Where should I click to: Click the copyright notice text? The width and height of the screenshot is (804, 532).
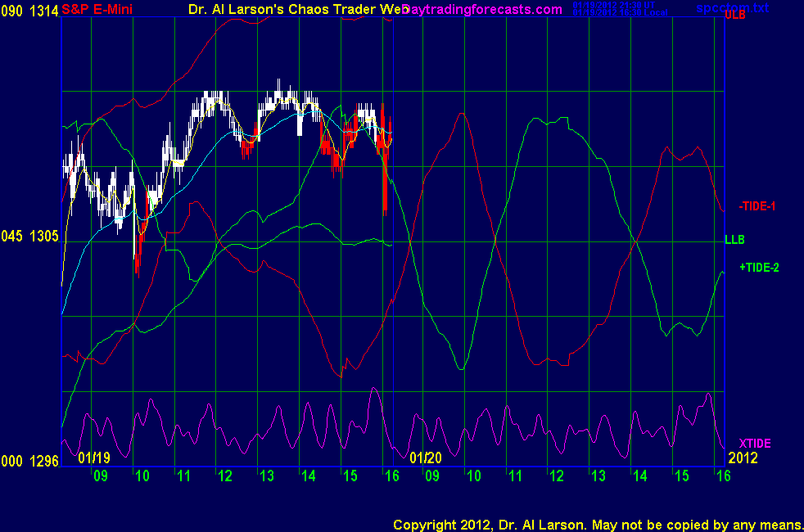click(596, 524)
